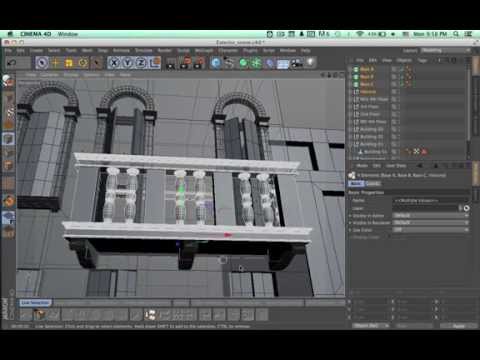480x360 pixels.
Task: Open the Render Settings icon
Action: coord(200,63)
